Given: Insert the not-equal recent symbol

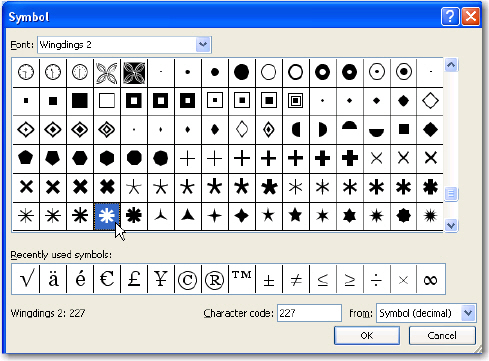Looking at the screenshot, I should [296, 279].
